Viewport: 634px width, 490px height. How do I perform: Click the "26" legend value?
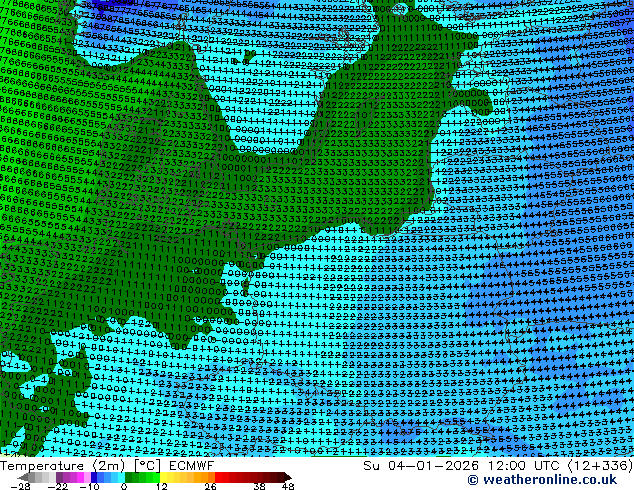tap(210, 486)
